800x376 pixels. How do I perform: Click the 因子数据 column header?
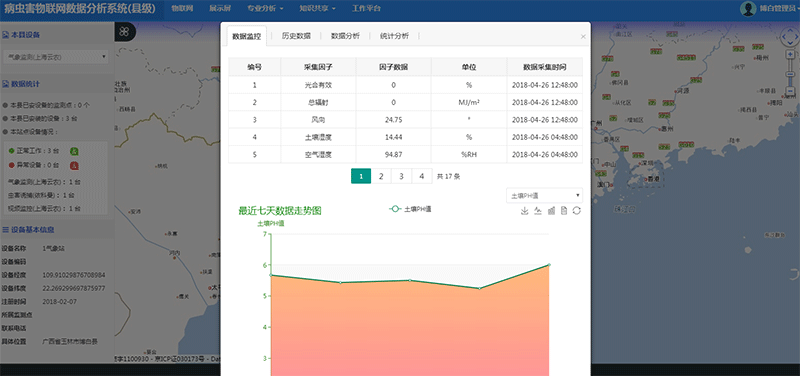(393, 67)
